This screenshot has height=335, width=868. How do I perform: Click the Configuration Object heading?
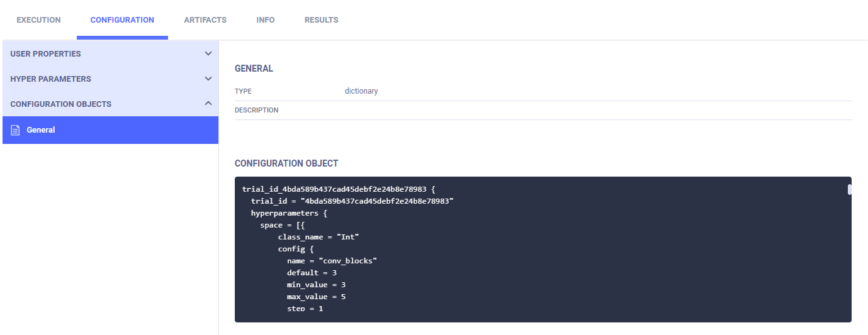click(x=286, y=163)
